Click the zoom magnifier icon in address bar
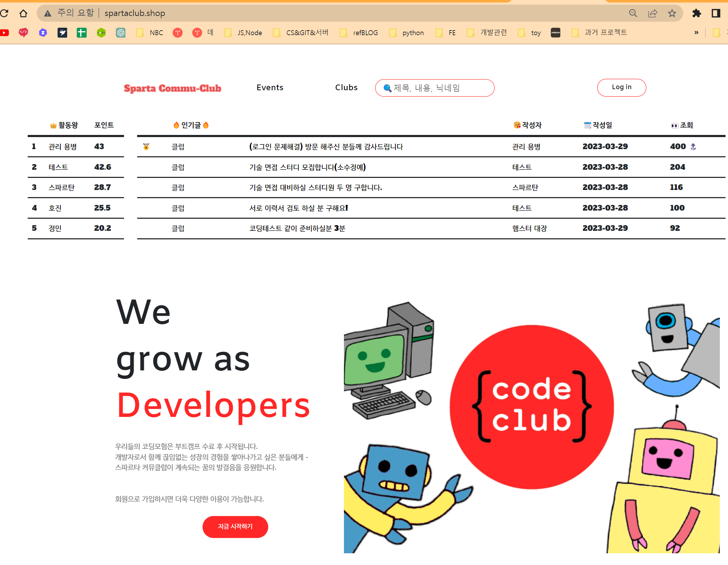Screen dimensions: 728x565 (x=633, y=13)
